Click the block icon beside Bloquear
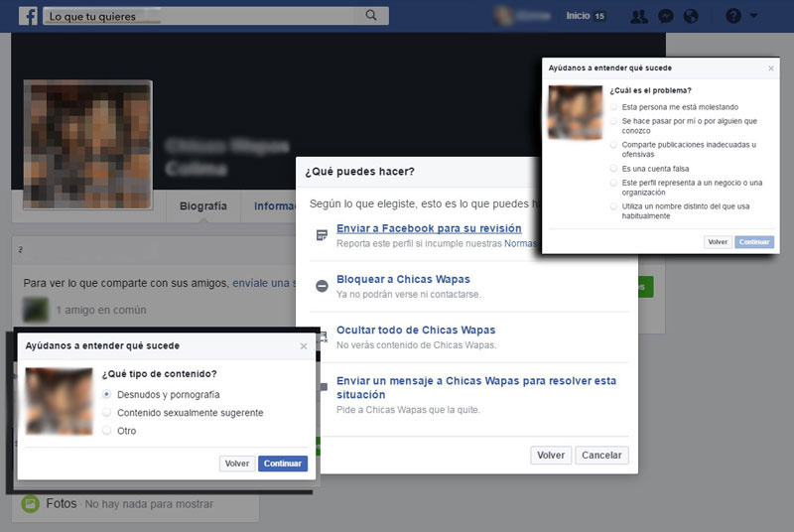The image size is (794, 532). pyautogui.click(x=322, y=286)
